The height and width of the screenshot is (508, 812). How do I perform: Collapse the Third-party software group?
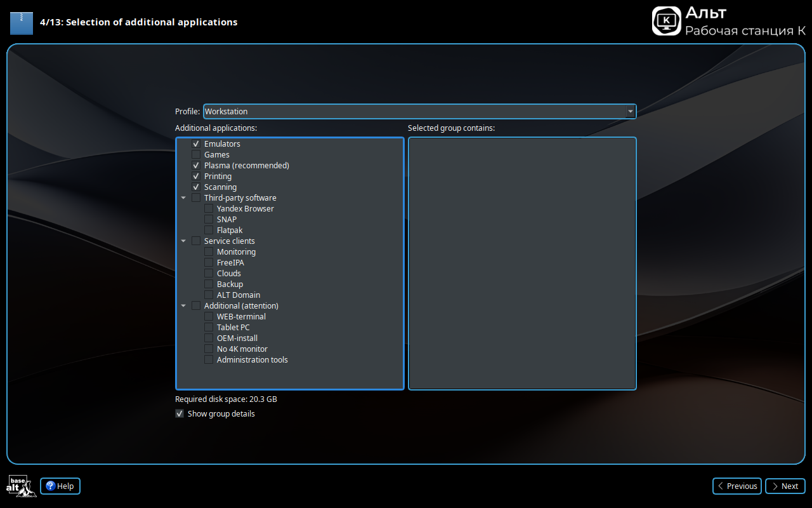(183, 198)
